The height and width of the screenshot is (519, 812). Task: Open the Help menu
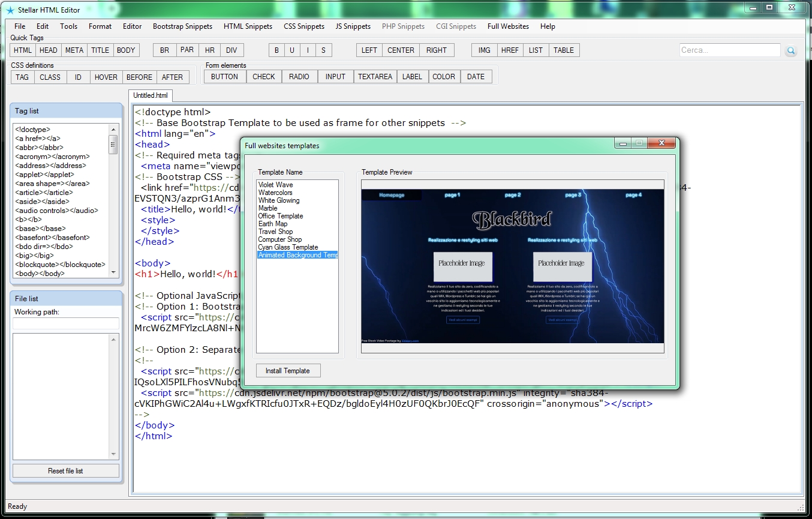[x=548, y=26]
